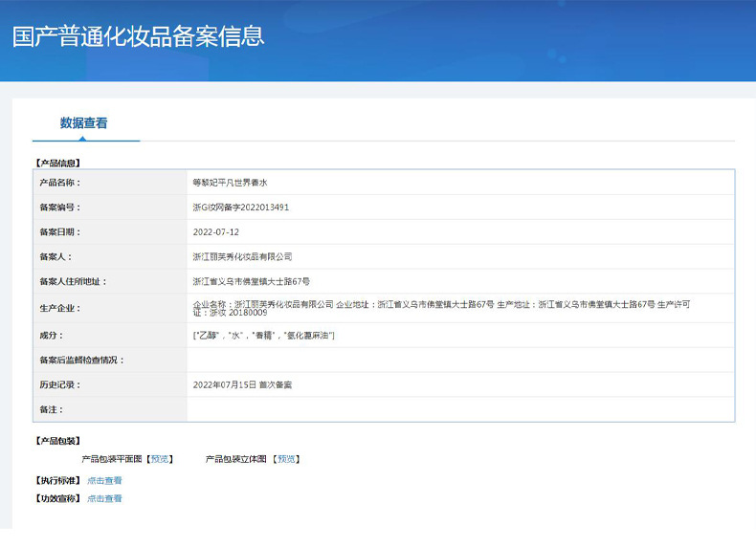Click 点击查看 next to 执行标准
Screen dimensions: 756x547
click(104, 480)
